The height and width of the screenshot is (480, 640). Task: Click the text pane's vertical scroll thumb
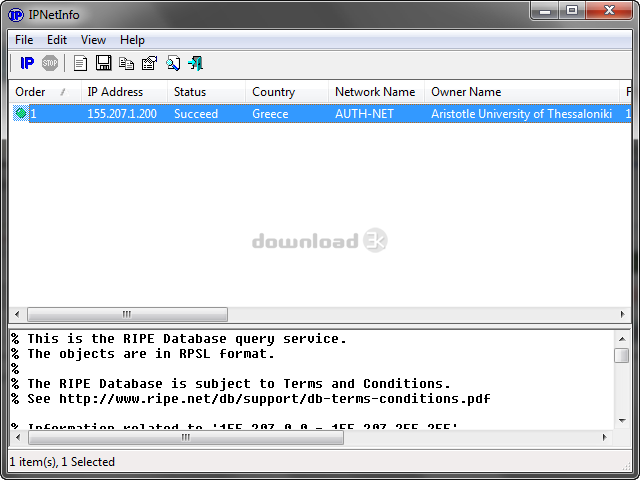[622, 355]
